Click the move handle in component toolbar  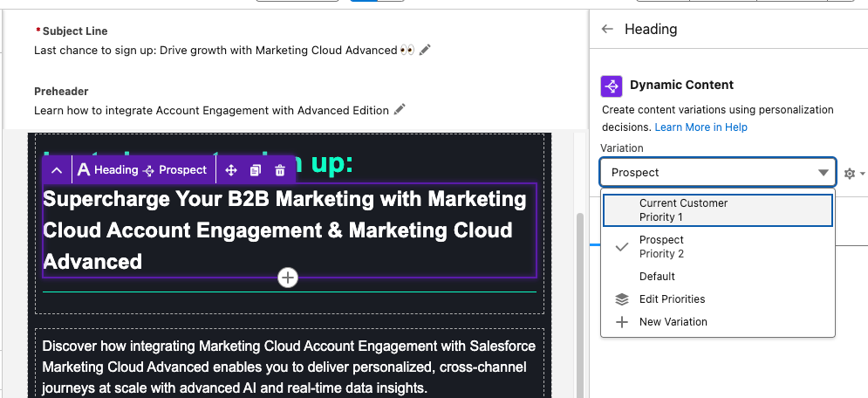[231, 170]
